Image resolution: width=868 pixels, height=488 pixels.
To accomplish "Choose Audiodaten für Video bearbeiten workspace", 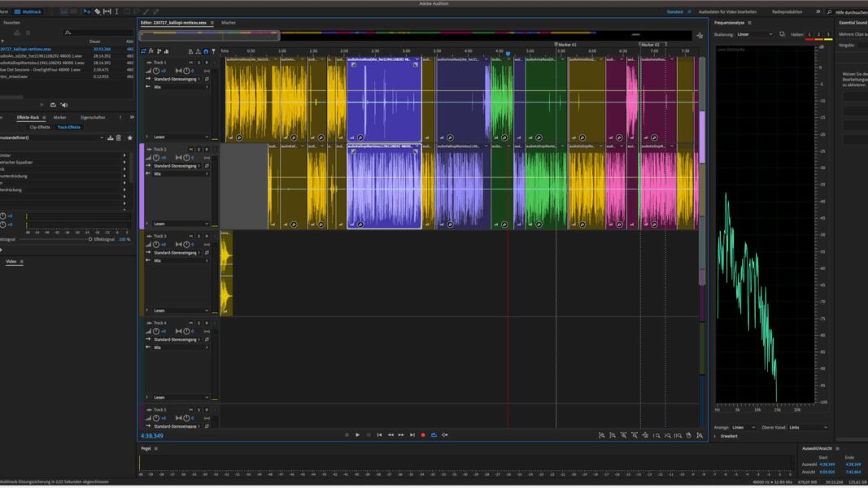I will coord(727,11).
